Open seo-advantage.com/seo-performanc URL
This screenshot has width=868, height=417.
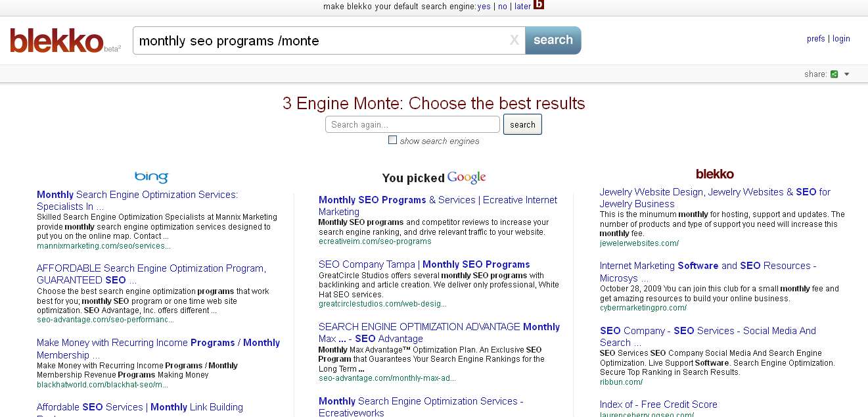point(105,320)
